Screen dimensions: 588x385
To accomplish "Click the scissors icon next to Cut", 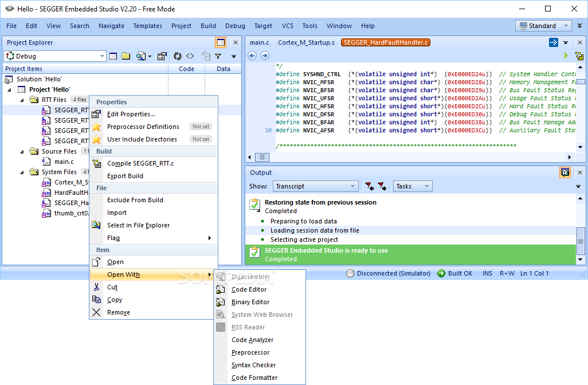I will tap(96, 287).
